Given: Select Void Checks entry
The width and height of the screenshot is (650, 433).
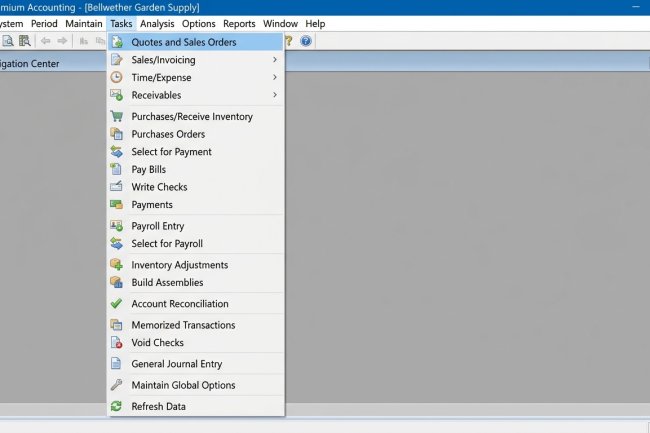Looking at the screenshot, I should tap(196, 342).
